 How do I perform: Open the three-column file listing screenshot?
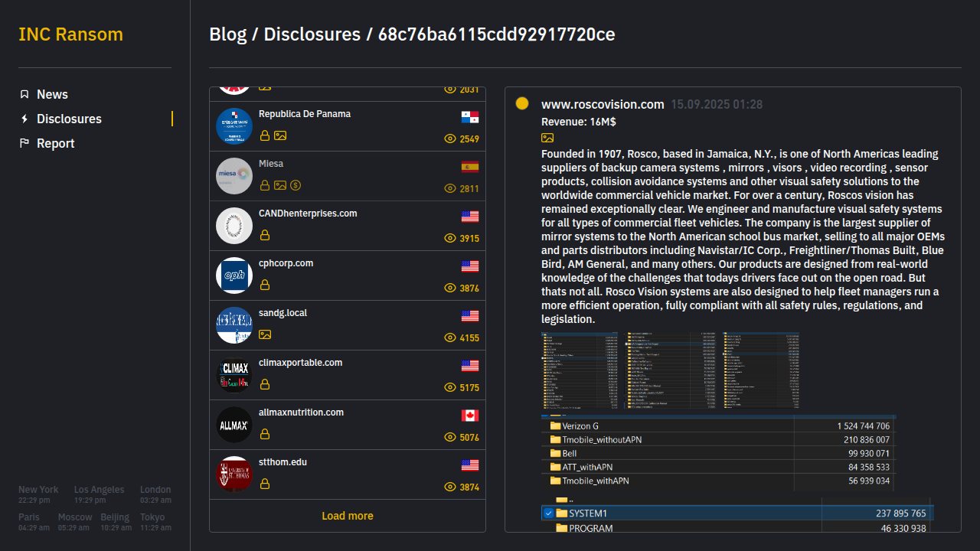coord(670,370)
